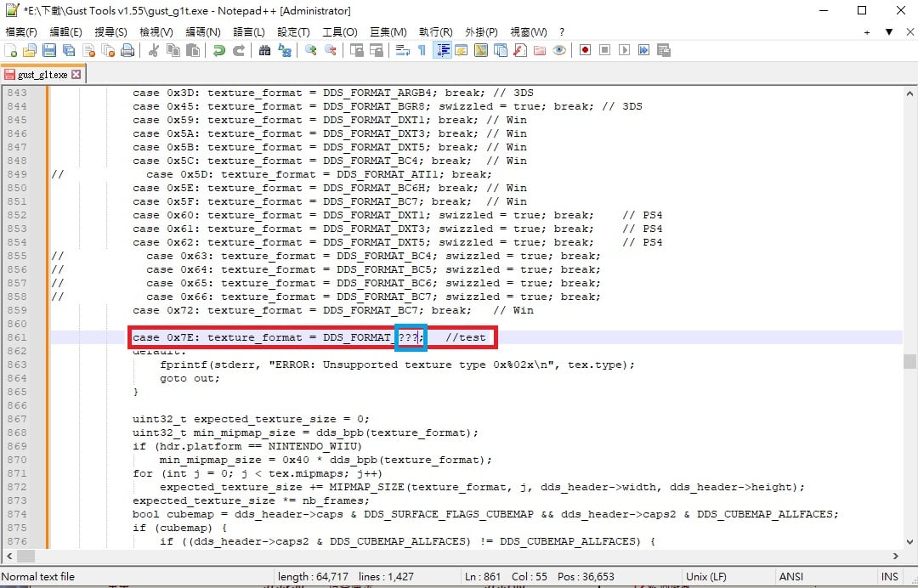Open the Replace dialog from toolbar

(285, 50)
